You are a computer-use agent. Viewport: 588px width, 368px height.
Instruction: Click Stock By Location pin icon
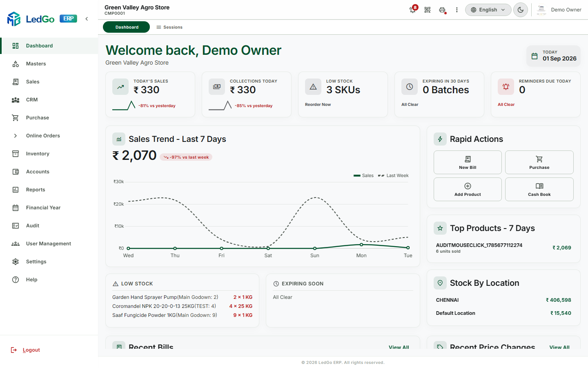(440, 283)
